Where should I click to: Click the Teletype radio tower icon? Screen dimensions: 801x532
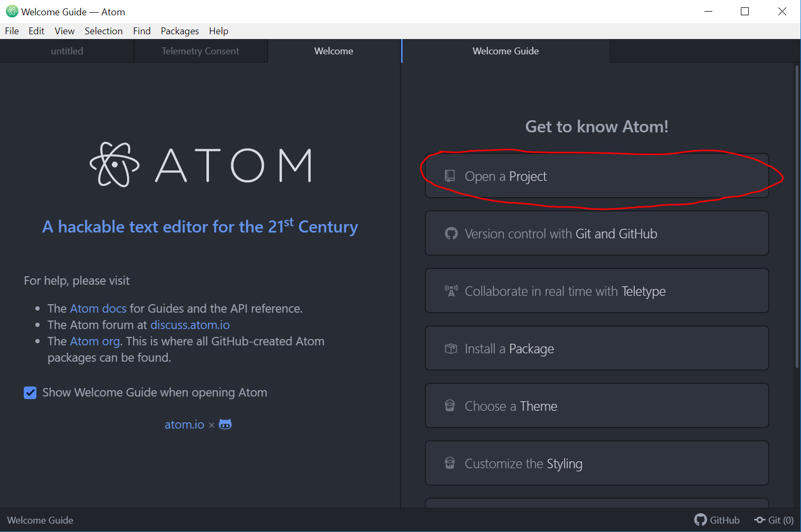point(451,291)
